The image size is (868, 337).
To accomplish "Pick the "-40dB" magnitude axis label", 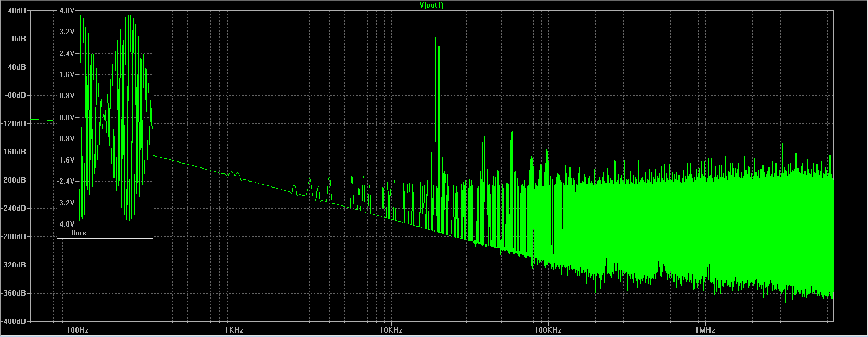I will point(16,67).
